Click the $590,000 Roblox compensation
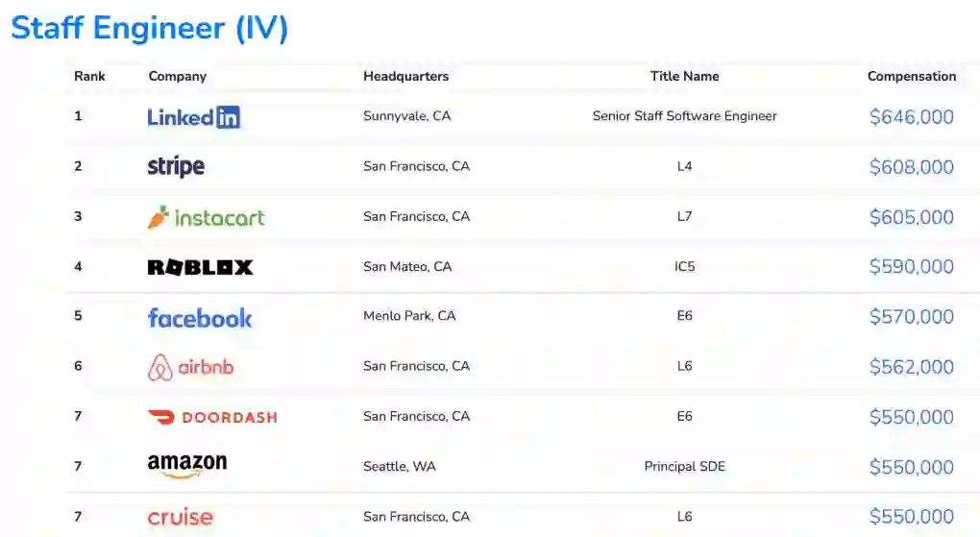Image resolution: width=980 pixels, height=537 pixels. (x=911, y=267)
